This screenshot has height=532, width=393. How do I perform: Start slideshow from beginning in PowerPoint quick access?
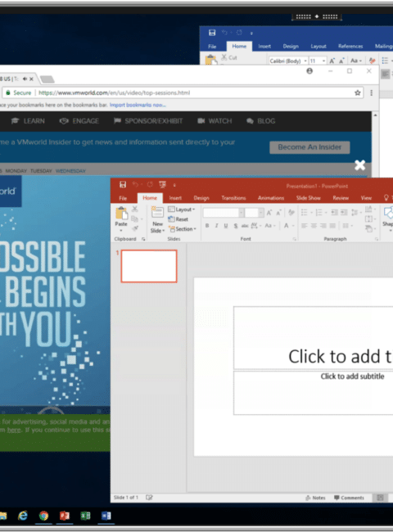point(163,185)
